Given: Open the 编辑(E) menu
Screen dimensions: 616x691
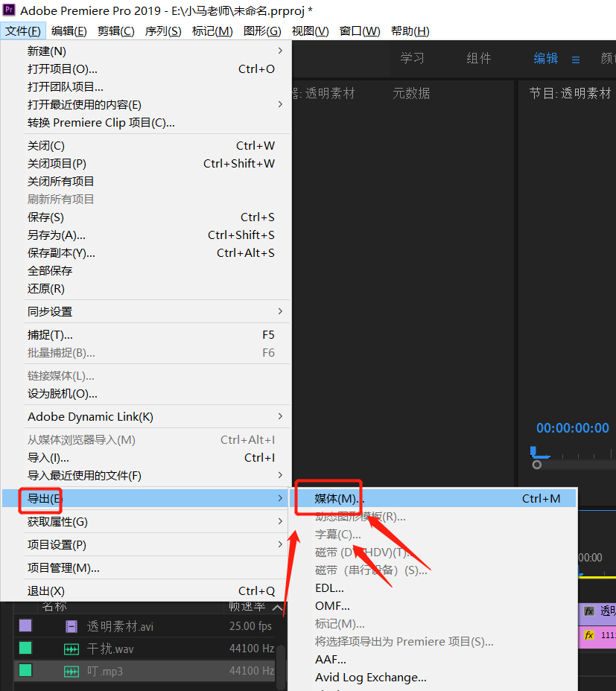Looking at the screenshot, I should tap(69, 31).
